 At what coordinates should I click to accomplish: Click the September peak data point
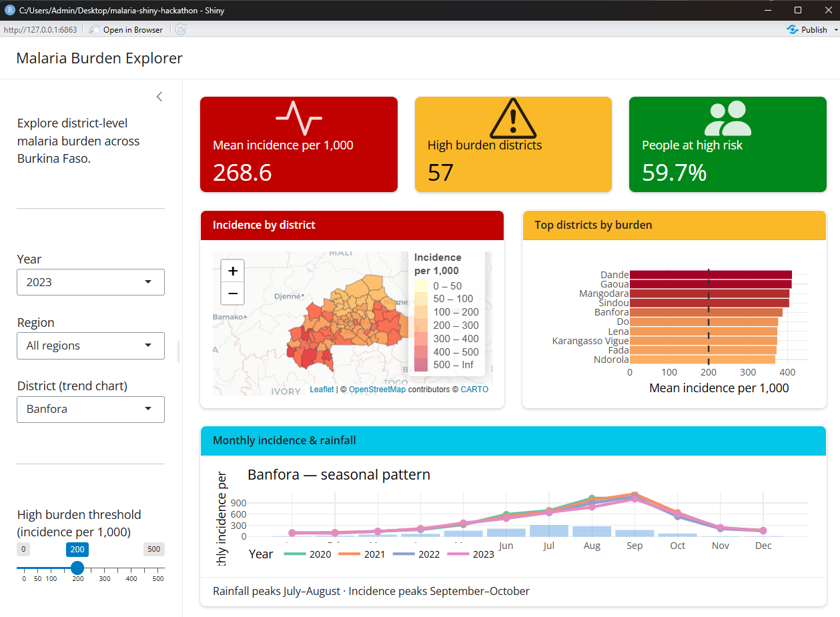[x=635, y=496]
